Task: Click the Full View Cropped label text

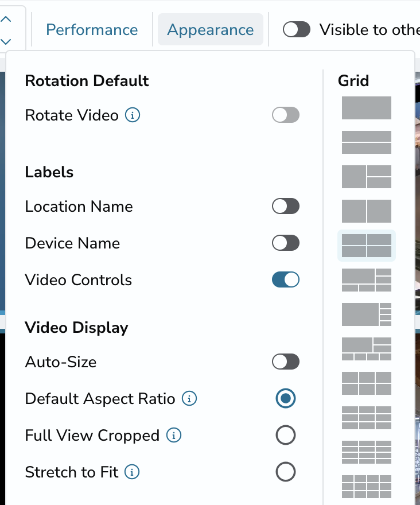Action: tap(92, 436)
